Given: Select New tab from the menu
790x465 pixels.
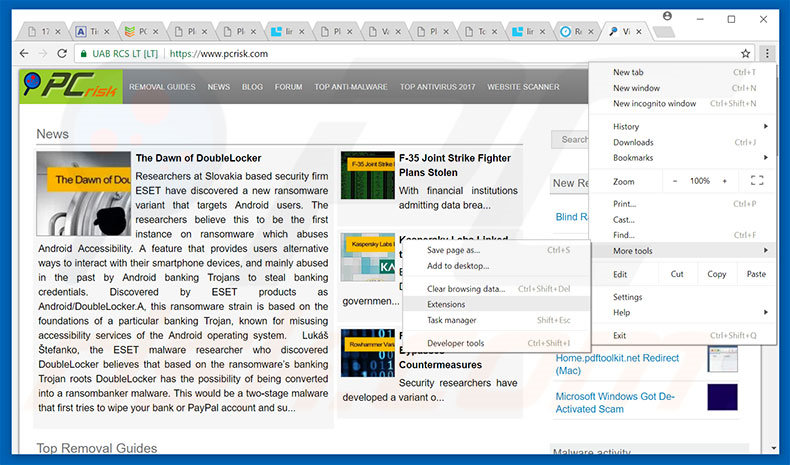Looking at the screenshot, I should tap(682, 72).
